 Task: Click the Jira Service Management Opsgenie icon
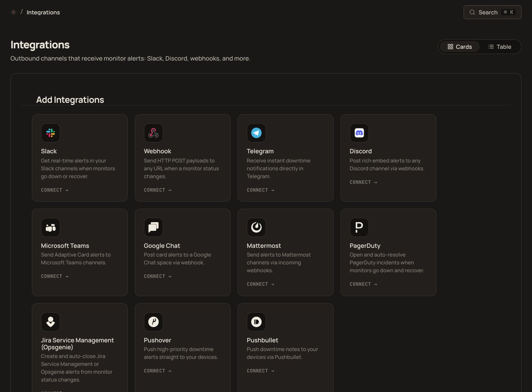tap(51, 322)
